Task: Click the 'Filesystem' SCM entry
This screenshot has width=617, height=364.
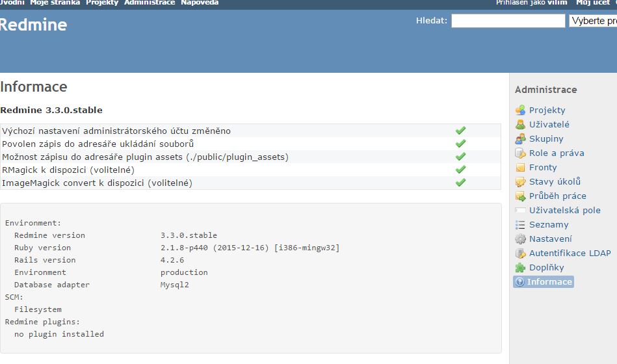Action: pos(38,309)
